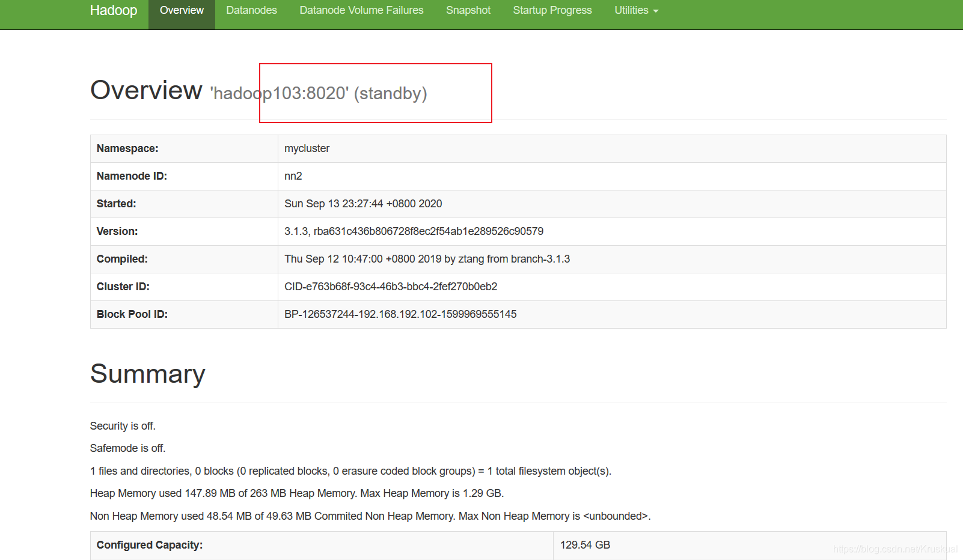Go to the Snapshot tab
This screenshot has height=560, width=963.
tap(468, 10)
